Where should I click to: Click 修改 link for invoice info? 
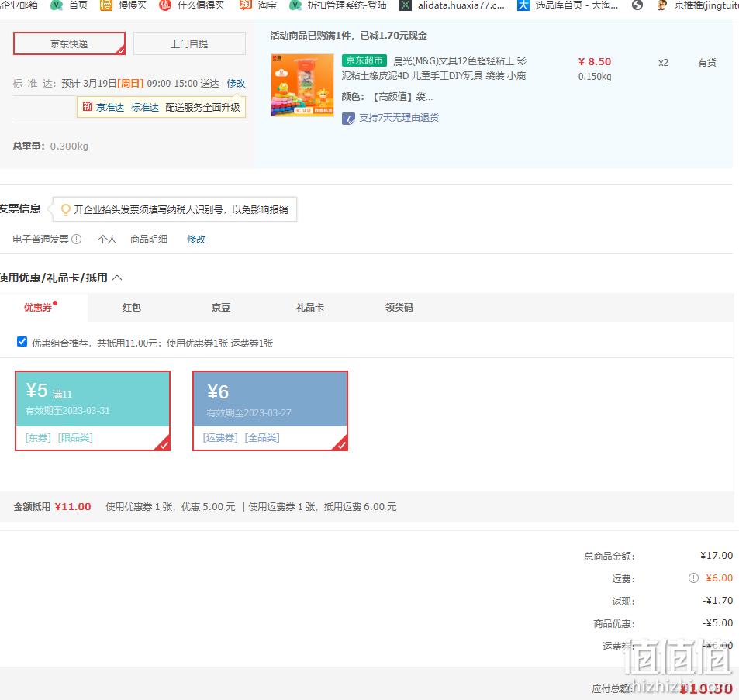[x=196, y=240]
